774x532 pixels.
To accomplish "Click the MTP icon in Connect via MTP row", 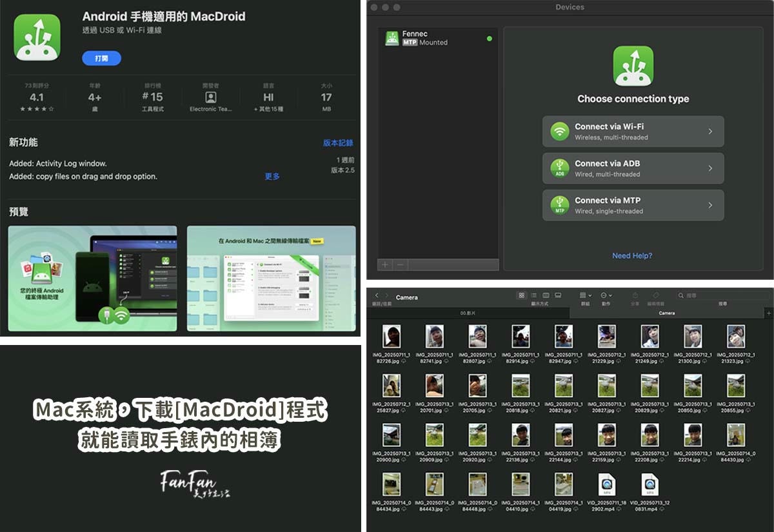I will pos(559,205).
